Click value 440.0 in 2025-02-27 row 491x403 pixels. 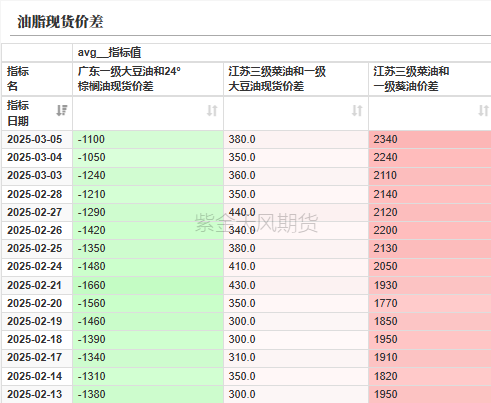(242, 212)
